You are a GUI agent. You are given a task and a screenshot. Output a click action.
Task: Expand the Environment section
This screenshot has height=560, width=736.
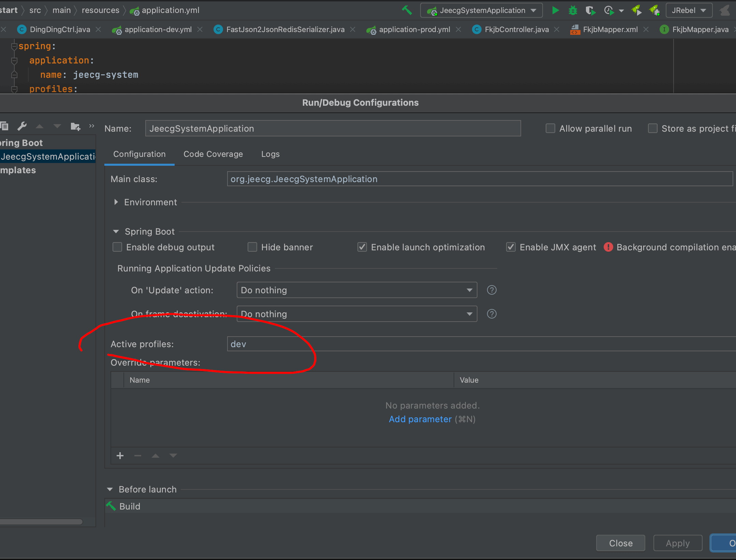(116, 202)
